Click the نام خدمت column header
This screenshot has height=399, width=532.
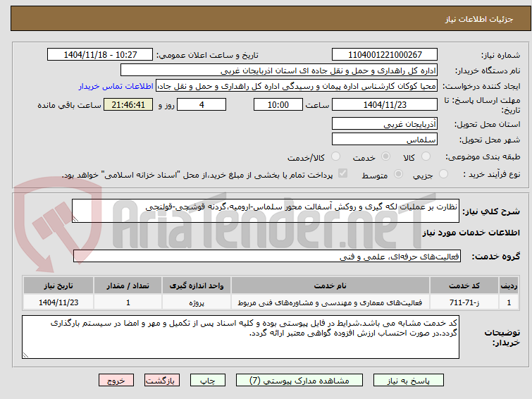pos(330,286)
